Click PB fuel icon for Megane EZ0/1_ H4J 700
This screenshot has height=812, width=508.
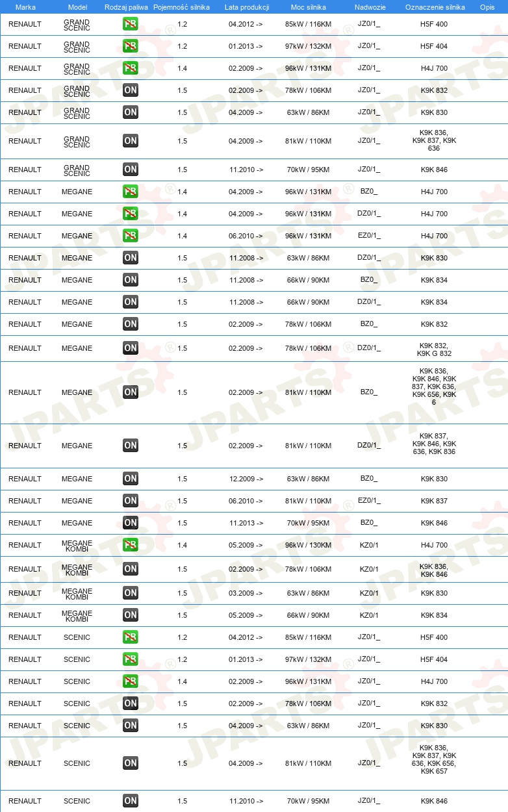click(131, 236)
